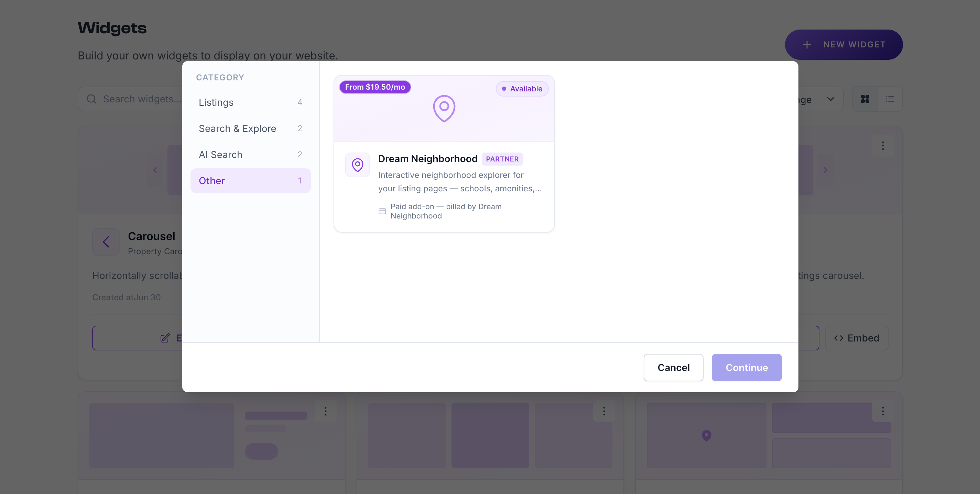Click the search magnifier icon

(x=91, y=99)
